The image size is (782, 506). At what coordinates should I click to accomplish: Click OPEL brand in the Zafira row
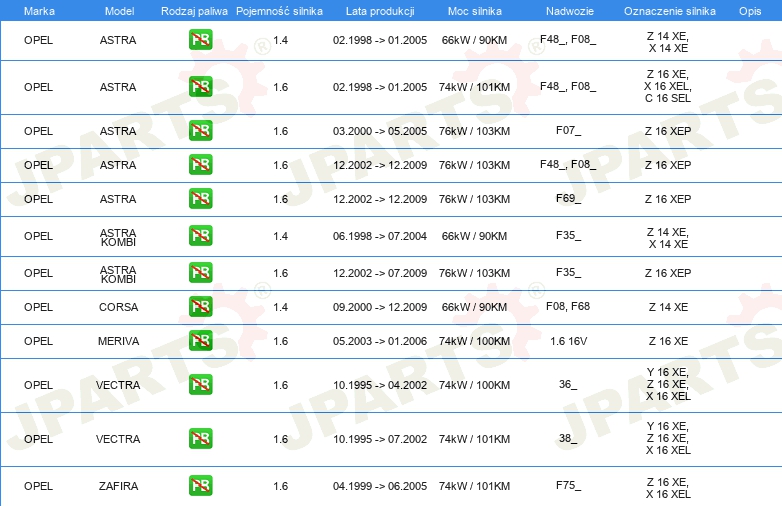point(38,486)
